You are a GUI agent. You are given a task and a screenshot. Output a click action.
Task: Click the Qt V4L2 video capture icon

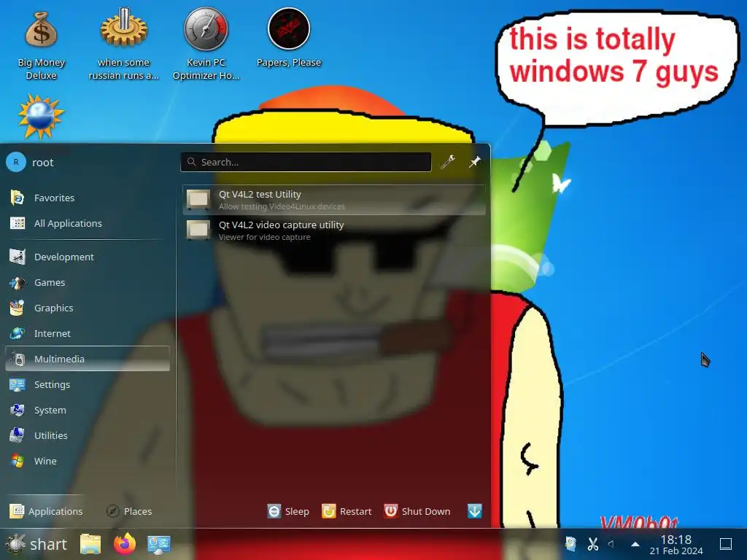[198, 230]
